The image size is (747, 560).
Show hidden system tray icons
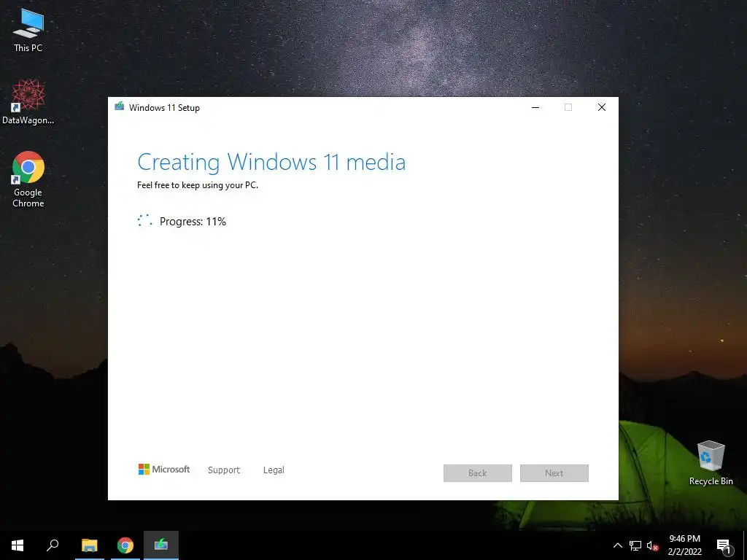pyautogui.click(x=617, y=545)
